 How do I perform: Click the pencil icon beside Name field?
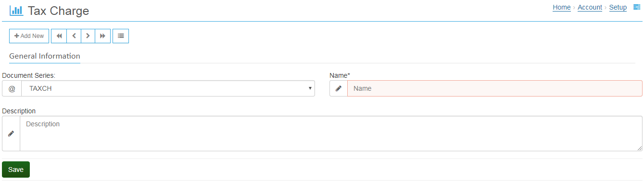point(339,88)
